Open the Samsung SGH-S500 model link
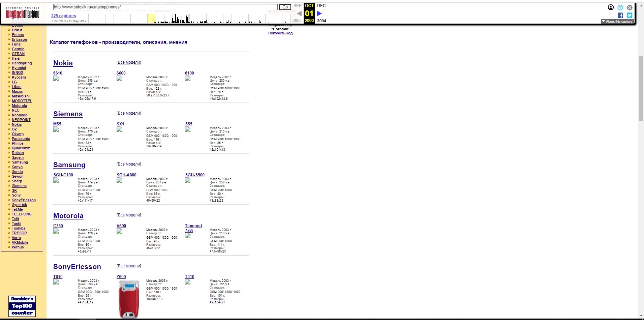This screenshot has height=329, width=644. (195, 175)
